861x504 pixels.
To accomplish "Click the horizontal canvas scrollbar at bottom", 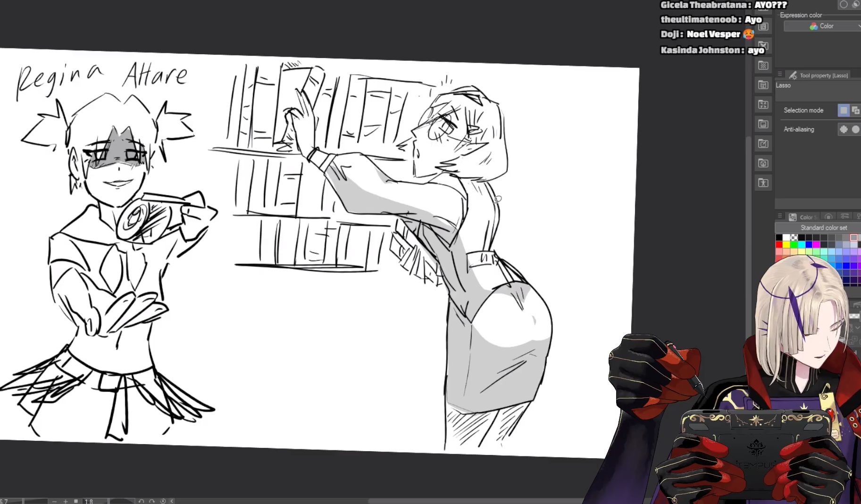I will (476, 501).
